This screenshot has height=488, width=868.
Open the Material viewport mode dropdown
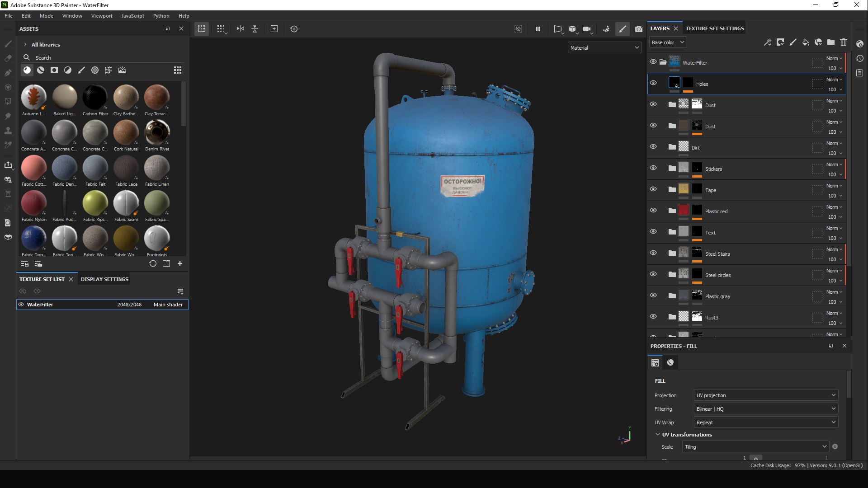(x=604, y=48)
